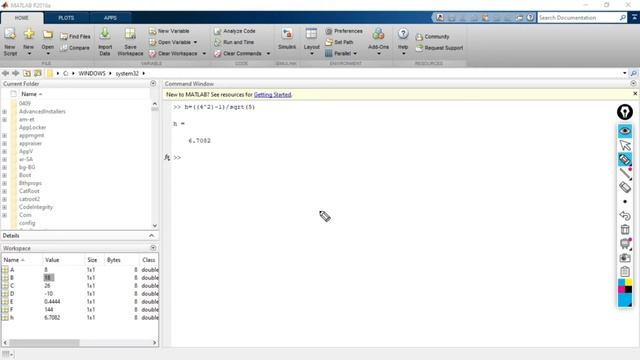Undo last annotation stroke
Viewport: 640px width, 360px height.
click(x=625, y=216)
